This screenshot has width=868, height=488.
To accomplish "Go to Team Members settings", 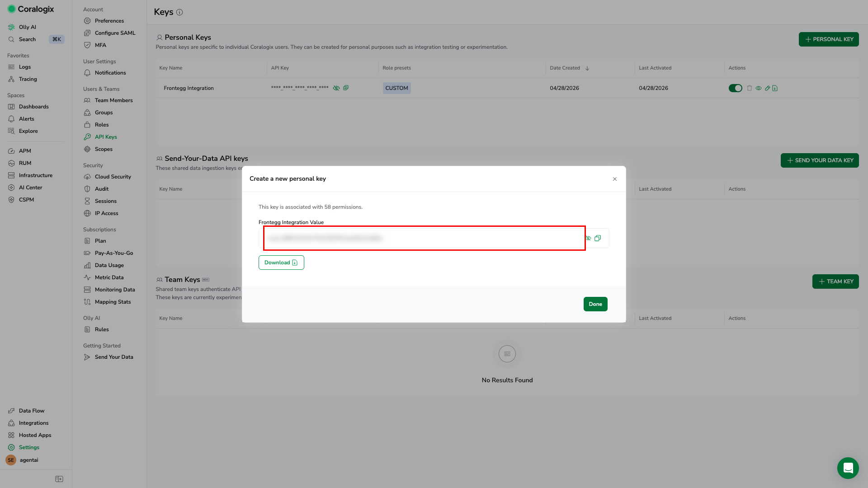I will pyautogui.click(x=113, y=100).
